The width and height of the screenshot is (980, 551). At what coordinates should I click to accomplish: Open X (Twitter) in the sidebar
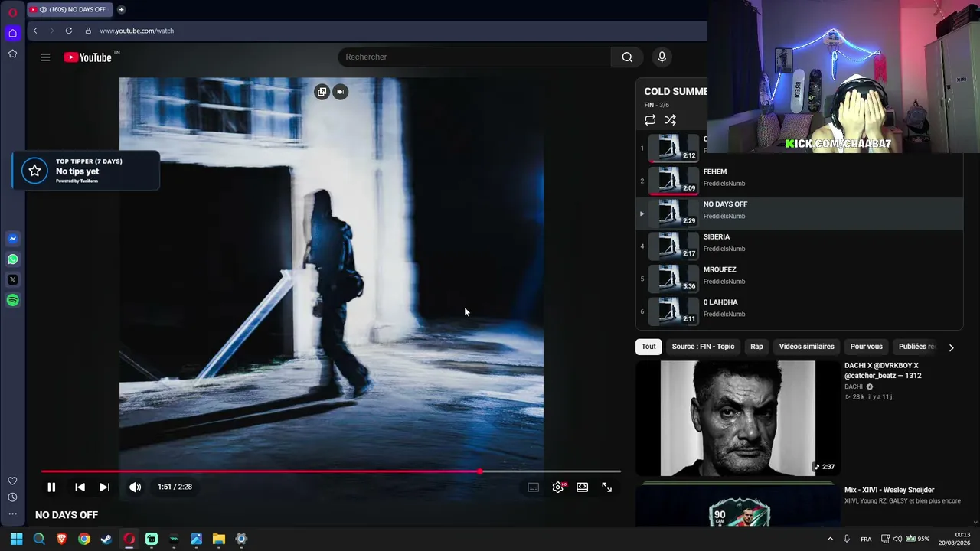pos(12,280)
